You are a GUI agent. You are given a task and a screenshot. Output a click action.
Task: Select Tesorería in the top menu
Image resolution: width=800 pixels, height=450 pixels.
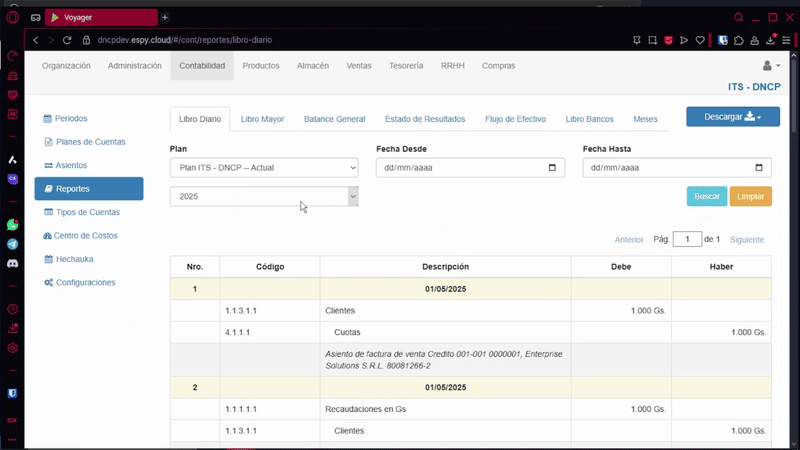tap(406, 65)
